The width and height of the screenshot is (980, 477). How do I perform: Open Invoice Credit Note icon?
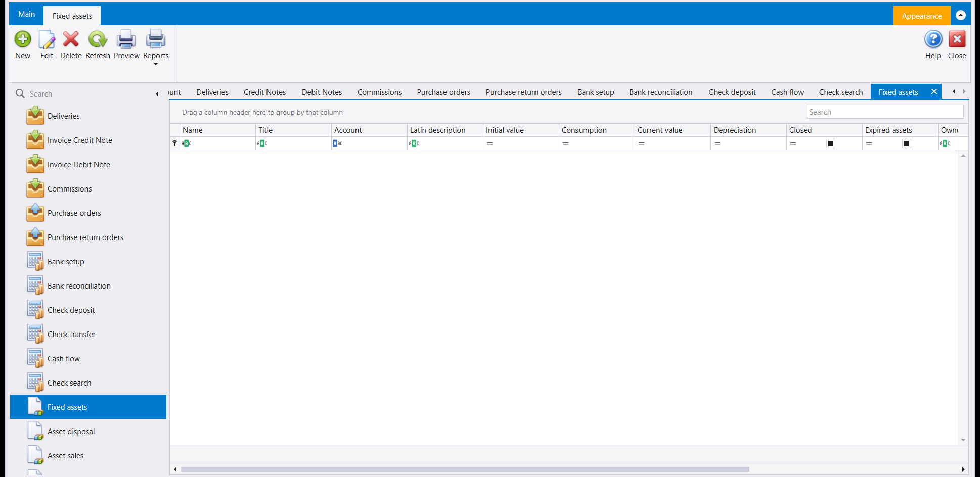click(35, 140)
